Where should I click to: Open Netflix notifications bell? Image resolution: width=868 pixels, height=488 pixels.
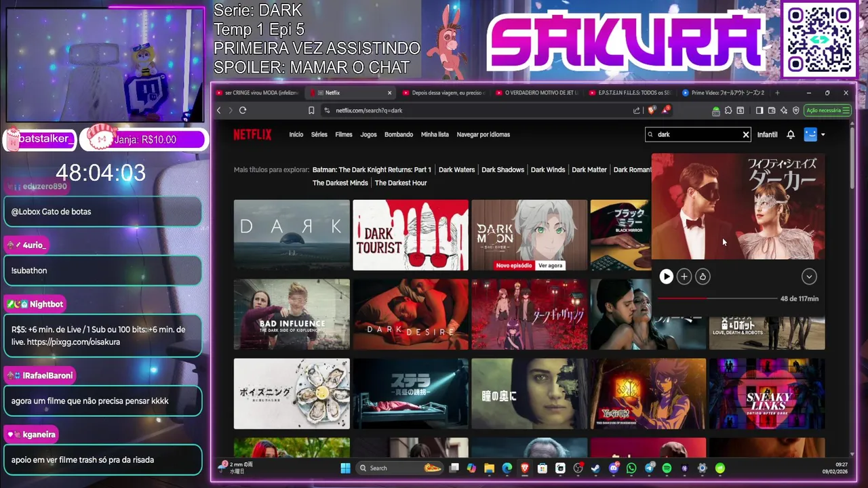[791, 134]
